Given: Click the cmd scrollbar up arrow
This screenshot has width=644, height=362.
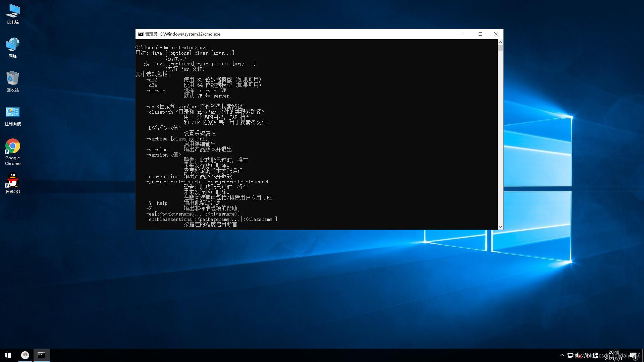Looking at the screenshot, I should tap(500, 42).
